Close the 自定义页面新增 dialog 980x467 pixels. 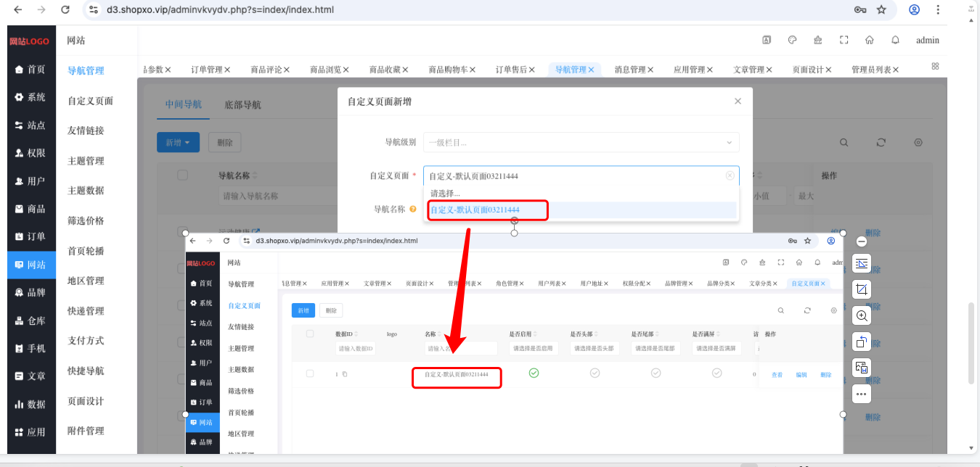pos(738,102)
